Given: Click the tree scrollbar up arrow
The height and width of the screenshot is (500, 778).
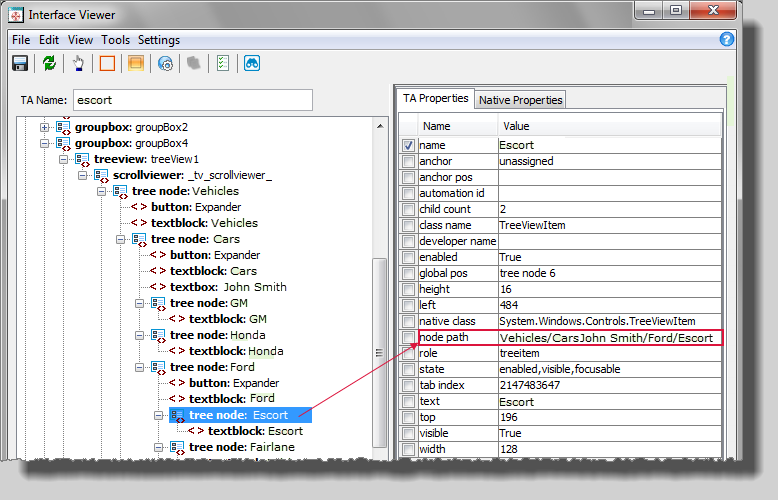Looking at the screenshot, I should pyautogui.click(x=380, y=126).
